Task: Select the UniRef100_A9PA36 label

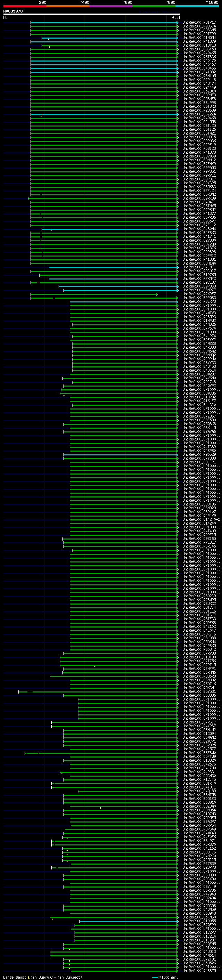Action: (199, 141)
